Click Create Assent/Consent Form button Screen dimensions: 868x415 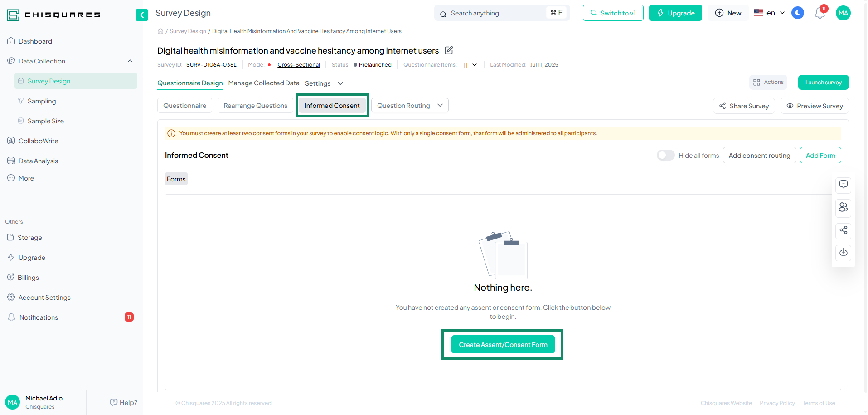coord(503,345)
